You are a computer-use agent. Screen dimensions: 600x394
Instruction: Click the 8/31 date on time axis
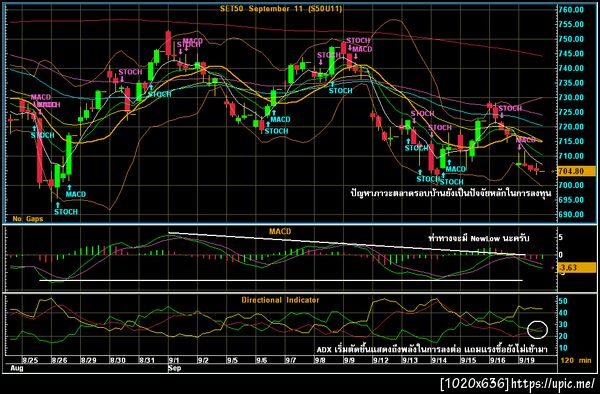147,360
